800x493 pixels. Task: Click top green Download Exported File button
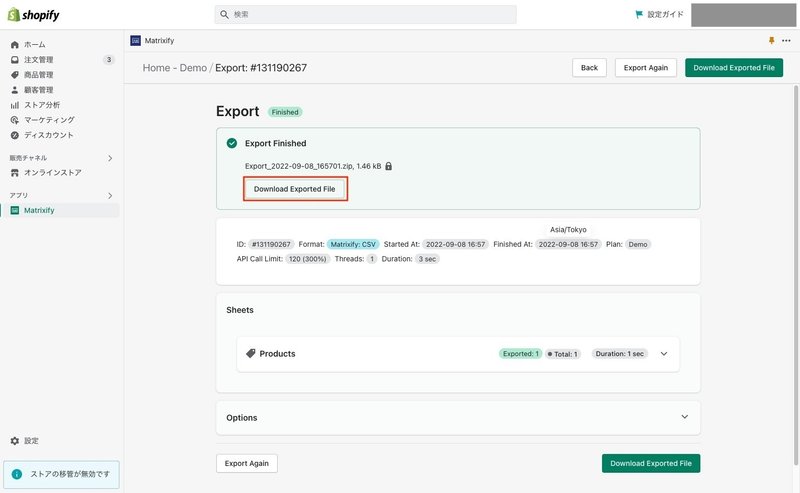click(x=734, y=68)
